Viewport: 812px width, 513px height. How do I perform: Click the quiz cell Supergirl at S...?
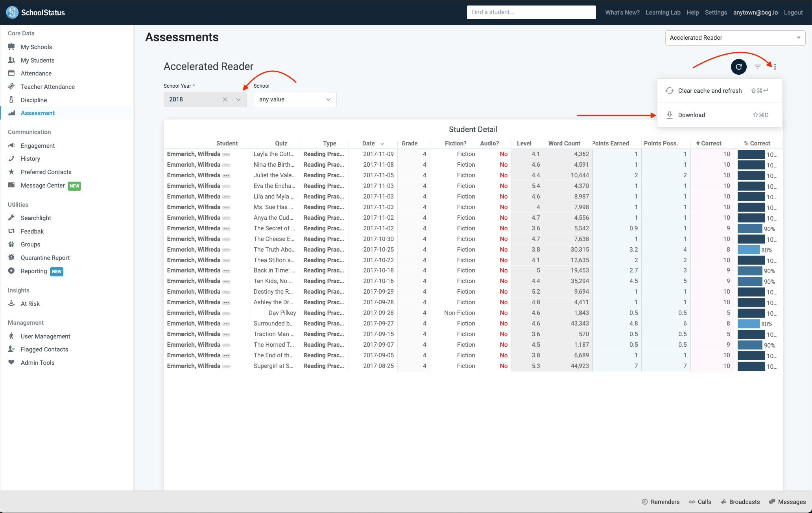(x=273, y=366)
